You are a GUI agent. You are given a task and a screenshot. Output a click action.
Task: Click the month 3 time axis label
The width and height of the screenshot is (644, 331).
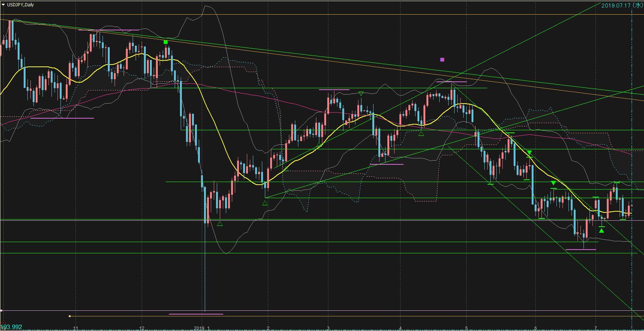click(328, 328)
